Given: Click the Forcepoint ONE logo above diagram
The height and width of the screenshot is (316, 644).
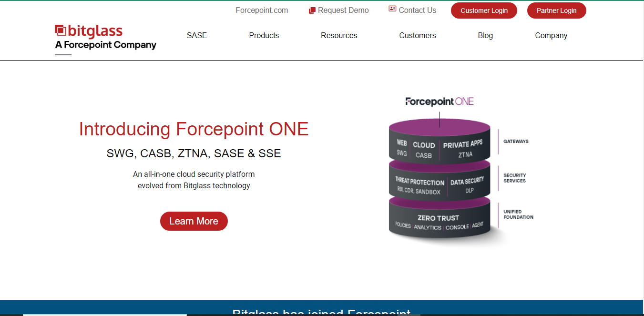Looking at the screenshot, I should point(440,101).
